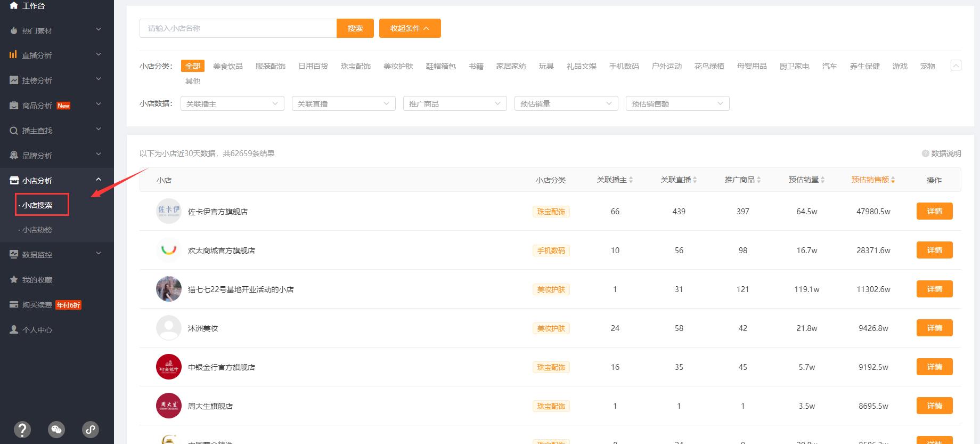Viewport: 980px width, 444px height.
Task: View details for 欢太商城官方旗舰店
Action: point(934,250)
